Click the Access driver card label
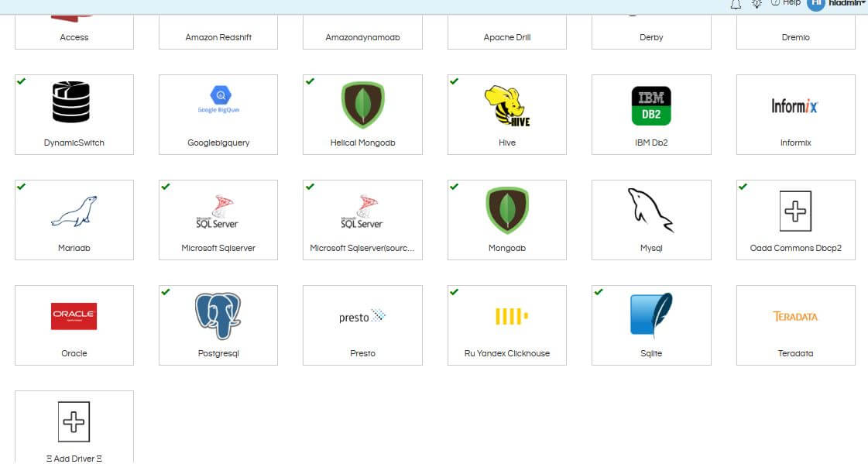This screenshot has height=464, width=868. tap(74, 37)
